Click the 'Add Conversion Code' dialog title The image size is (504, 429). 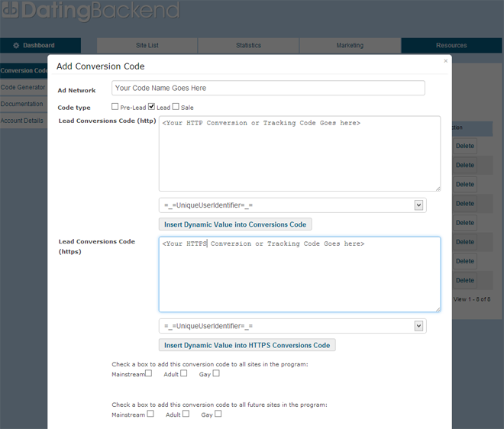[x=101, y=66]
